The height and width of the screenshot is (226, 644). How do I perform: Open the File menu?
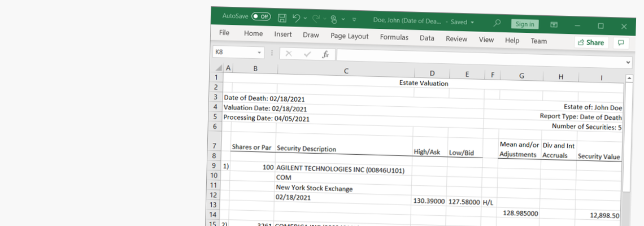224,33
